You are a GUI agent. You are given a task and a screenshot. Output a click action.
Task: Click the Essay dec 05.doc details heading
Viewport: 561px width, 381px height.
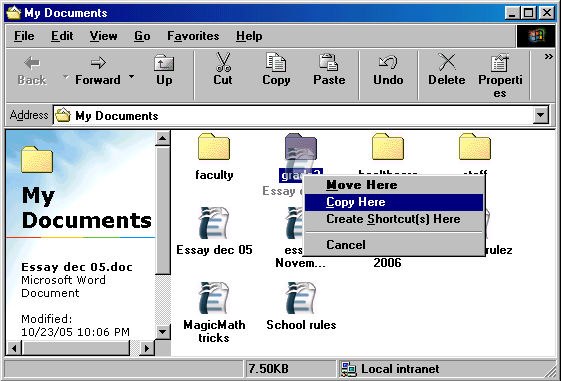(77, 267)
